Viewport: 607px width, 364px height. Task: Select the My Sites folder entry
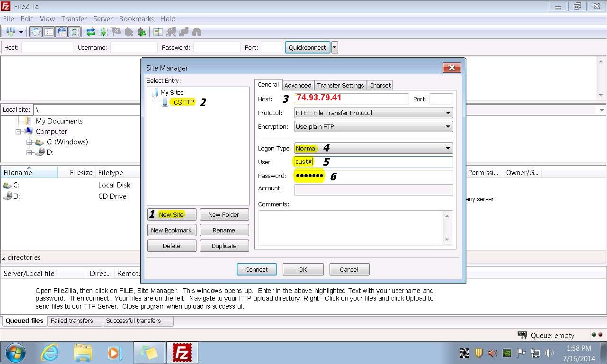172,93
